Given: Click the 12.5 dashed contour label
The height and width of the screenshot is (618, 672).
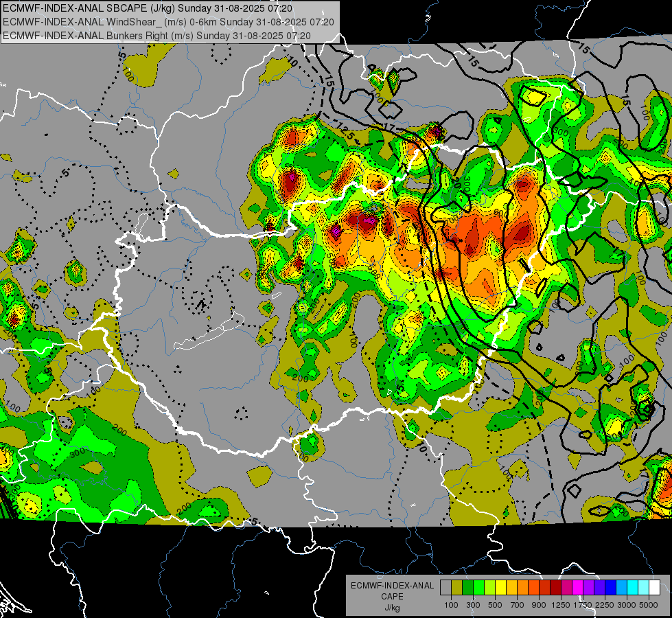Looking at the screenshot, I should [x=346, y=130].
